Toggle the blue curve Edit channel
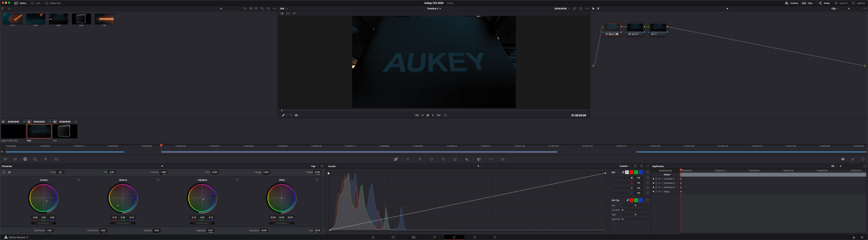Screen dimensions: 868x240 pyautogui.click(x=641, y=172)
